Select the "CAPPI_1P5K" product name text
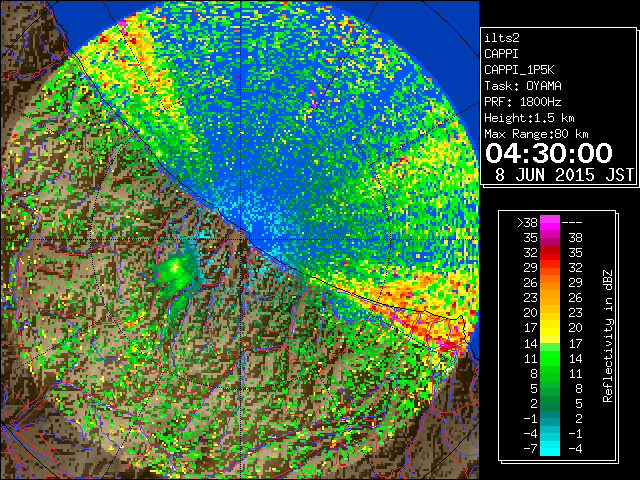 click(519, 70)
